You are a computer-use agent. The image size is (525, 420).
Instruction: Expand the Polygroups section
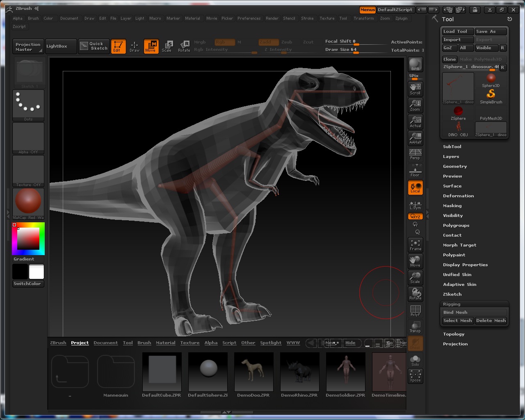pos(456,225)
